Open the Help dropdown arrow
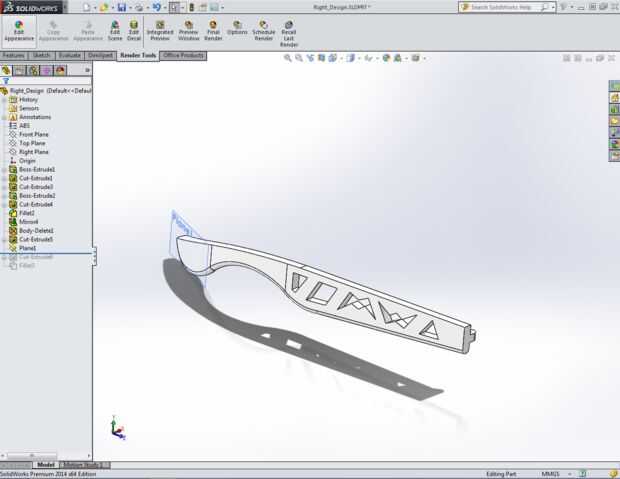This screenshot has height=479, width=620. (x=572, y=7)
